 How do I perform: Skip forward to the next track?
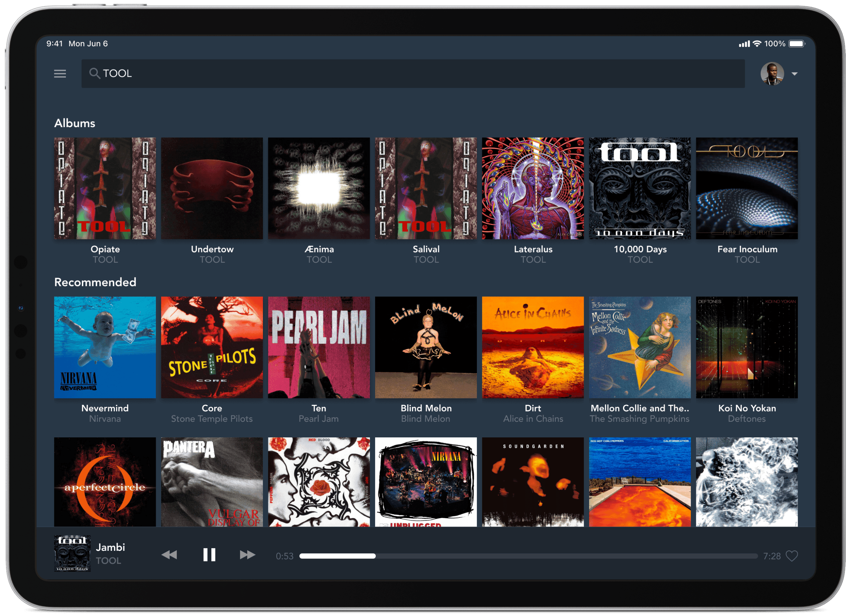tap(248, 555)
